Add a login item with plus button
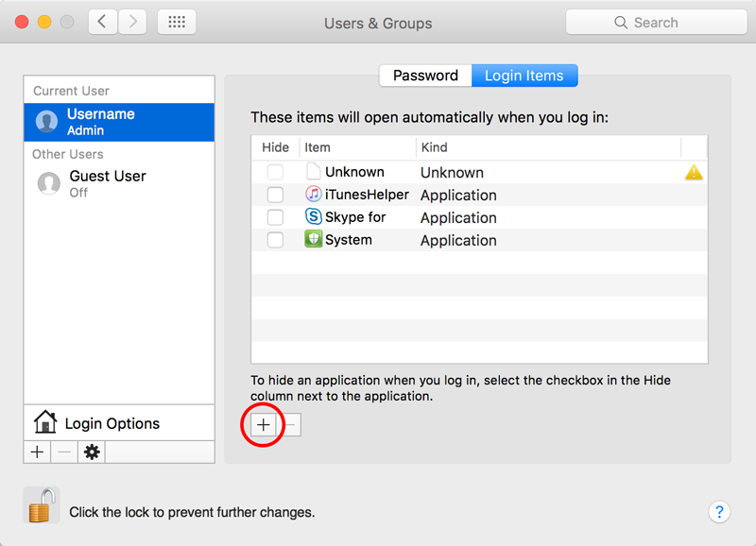756x546 pixels. coord(264,425)
